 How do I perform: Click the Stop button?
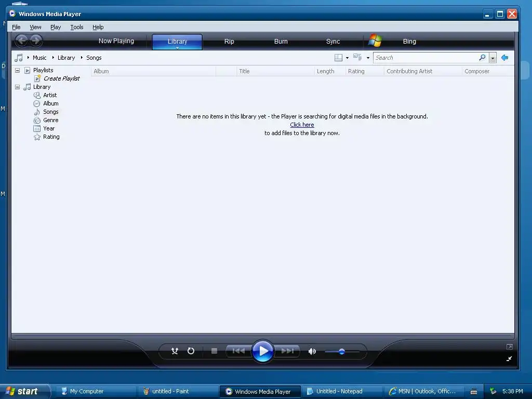point(214,351)
